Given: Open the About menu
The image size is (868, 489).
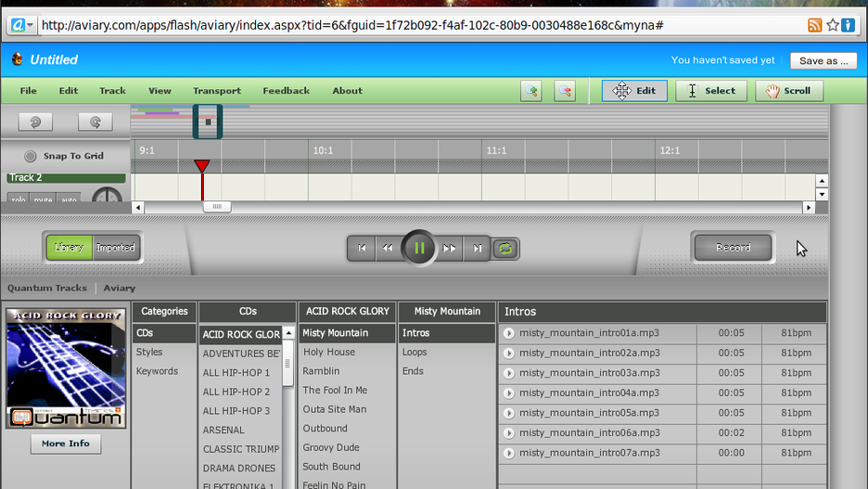Looking at the screenshot, I should point(348,91).
